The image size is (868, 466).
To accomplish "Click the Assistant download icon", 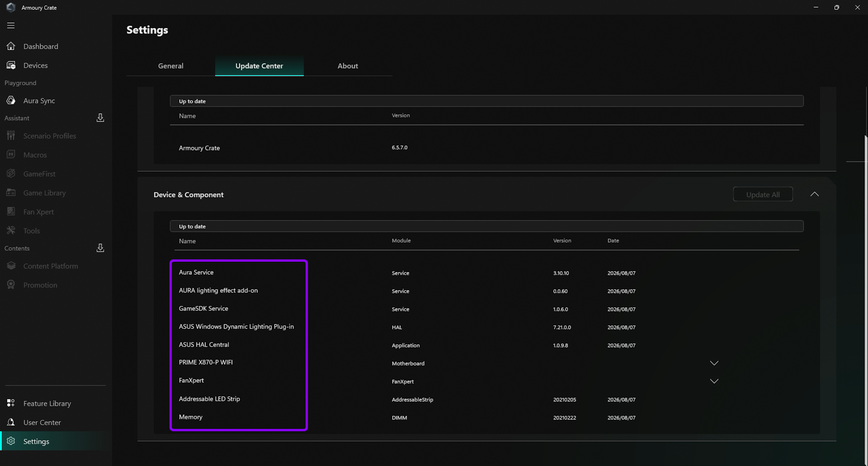I will coord(100,118).
